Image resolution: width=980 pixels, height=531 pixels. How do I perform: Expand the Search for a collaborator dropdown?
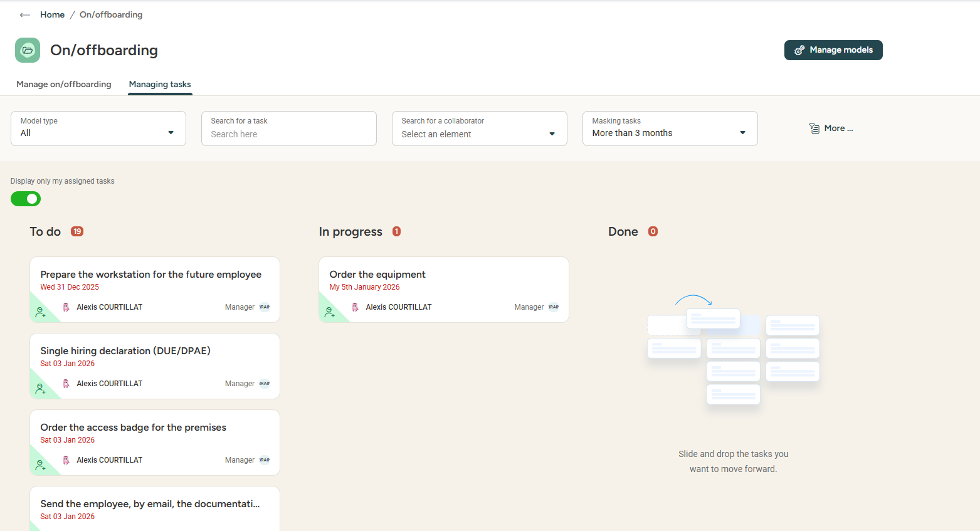(480, 129)
